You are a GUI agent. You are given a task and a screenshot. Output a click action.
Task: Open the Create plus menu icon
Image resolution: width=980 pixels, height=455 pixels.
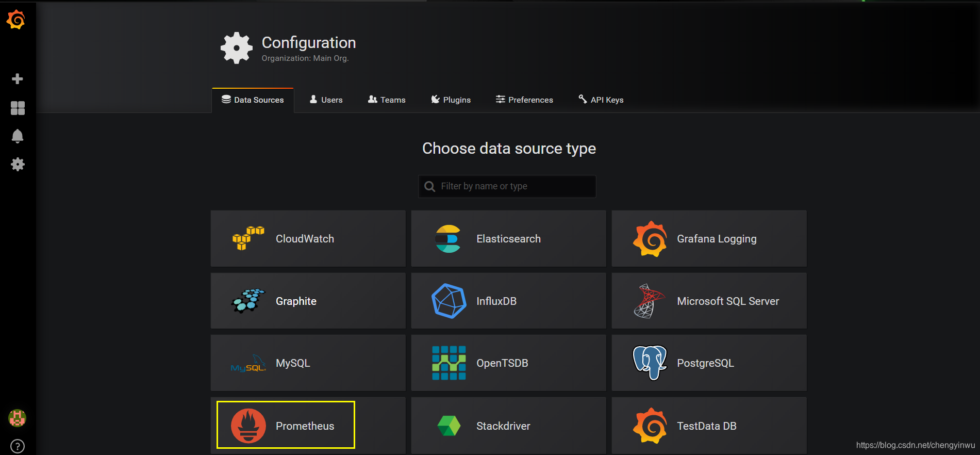(x=18, y=79)
